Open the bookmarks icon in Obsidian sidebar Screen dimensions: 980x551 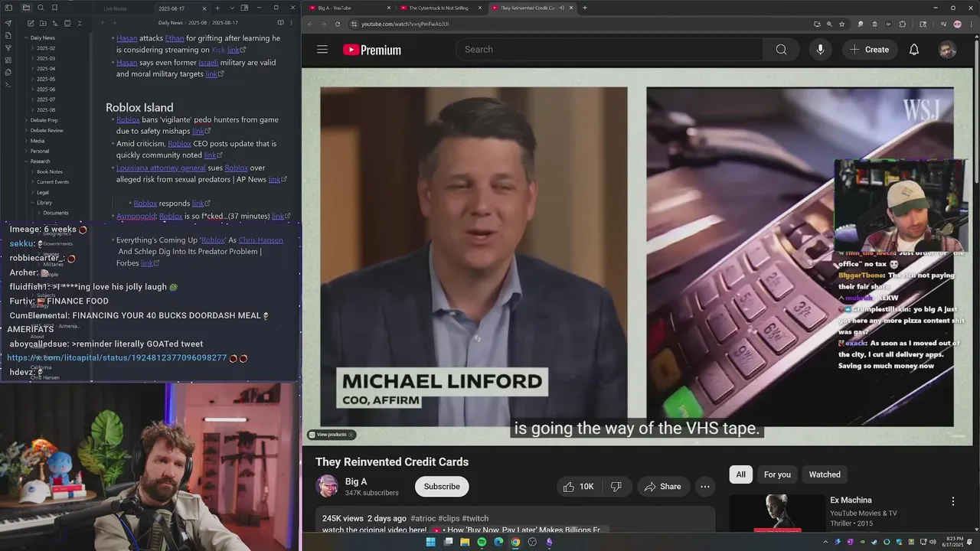pyautogui.click(x=54, y=8)
